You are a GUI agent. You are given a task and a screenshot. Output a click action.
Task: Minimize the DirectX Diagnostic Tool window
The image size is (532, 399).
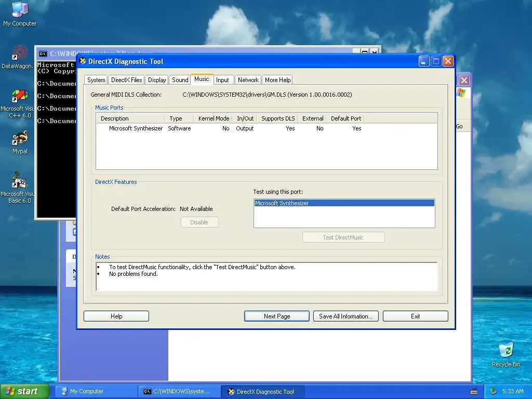pos(424,61)
